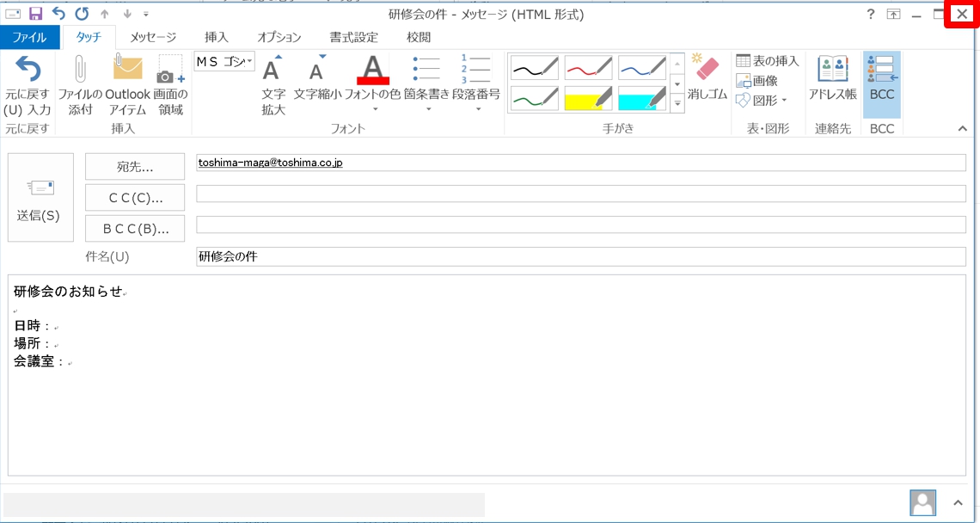Switch to the 挿入 ribbon tab

pyautogui.click(x=216, y=37)
